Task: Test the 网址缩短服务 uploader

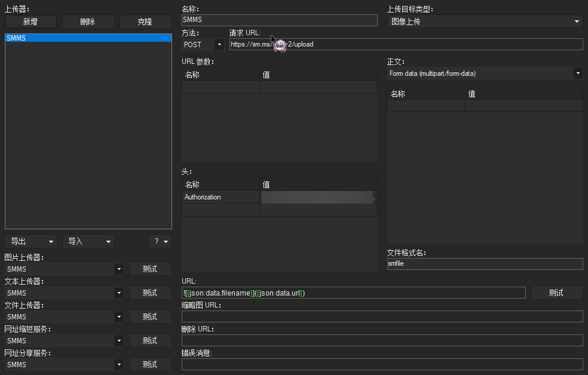Action: click(x=151, y=341)
